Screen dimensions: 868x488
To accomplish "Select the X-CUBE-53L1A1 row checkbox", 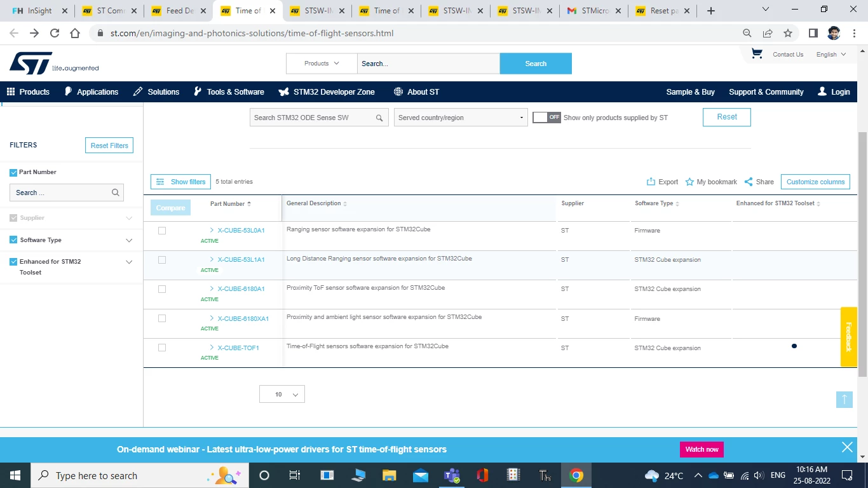I will point(162,260).
